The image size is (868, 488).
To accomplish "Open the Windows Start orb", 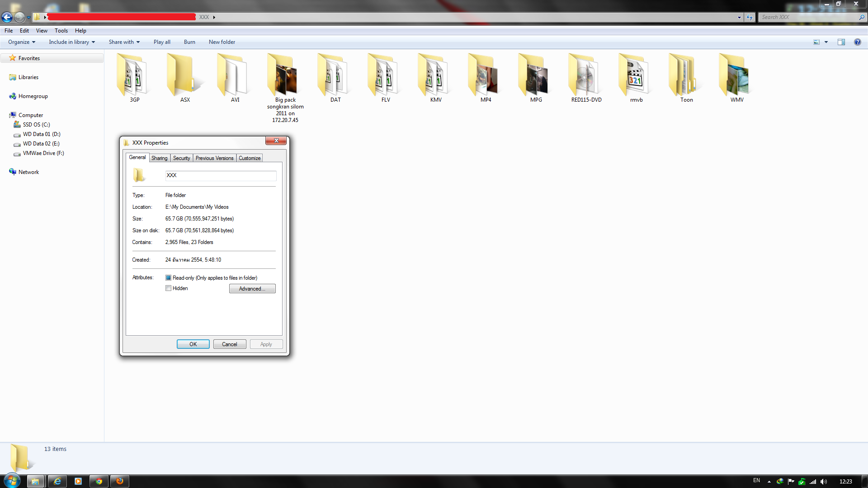I will point(12,481).
